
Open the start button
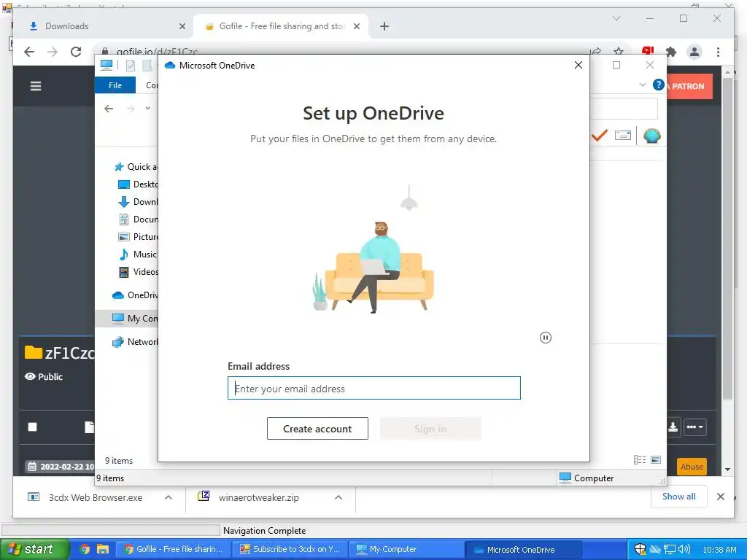[34, 549]
